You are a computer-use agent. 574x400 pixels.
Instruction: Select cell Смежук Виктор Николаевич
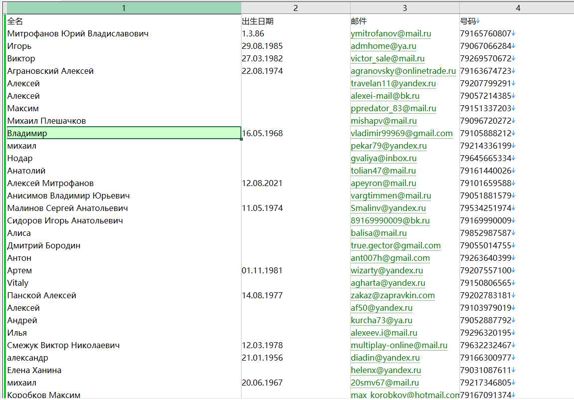click(124, 345)
